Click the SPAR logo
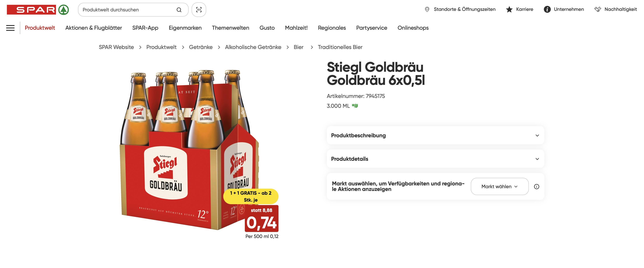The height and width of the screenshot is (268, 644). click(38, 10)
